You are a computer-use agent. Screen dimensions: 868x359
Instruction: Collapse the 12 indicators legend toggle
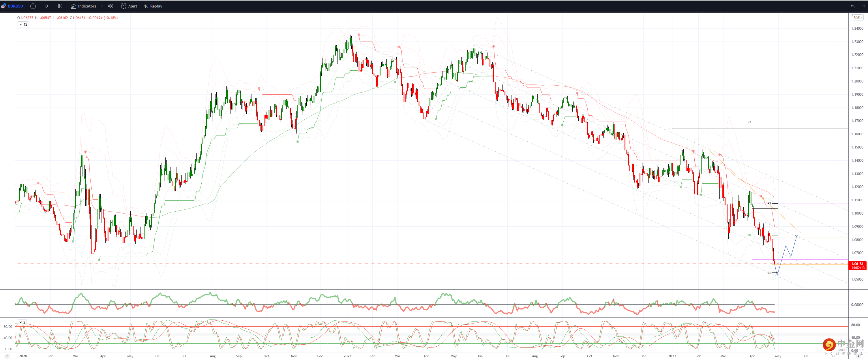coord(23,24)
